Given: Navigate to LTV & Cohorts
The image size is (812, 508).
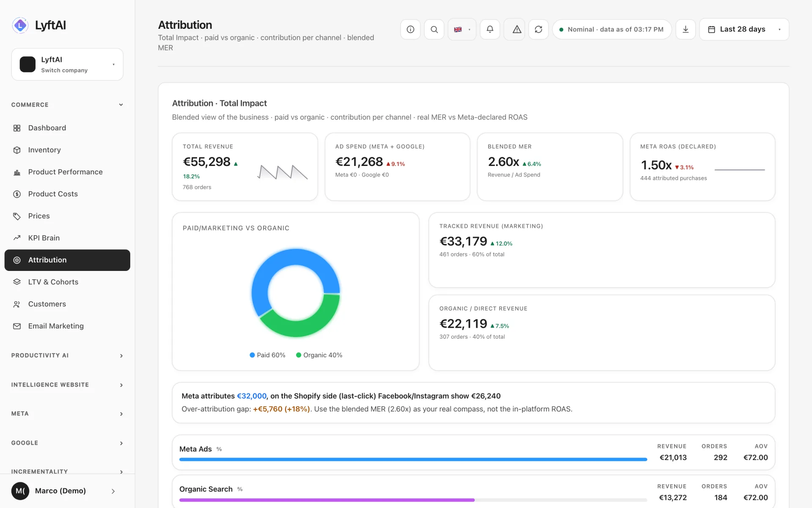Looking at the screenshot, I should [67, 282].
